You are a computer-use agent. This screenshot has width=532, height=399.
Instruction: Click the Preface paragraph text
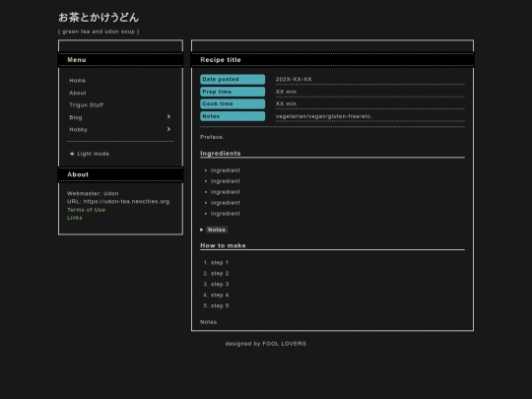coord(212,137)
